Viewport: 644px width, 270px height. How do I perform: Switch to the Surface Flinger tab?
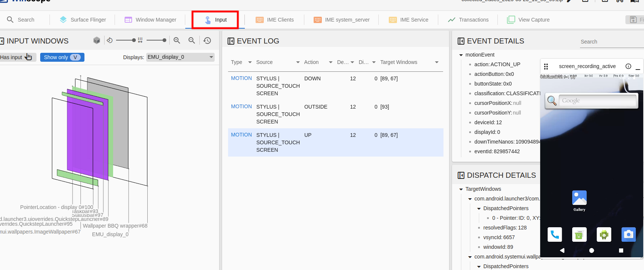point(83,20)
